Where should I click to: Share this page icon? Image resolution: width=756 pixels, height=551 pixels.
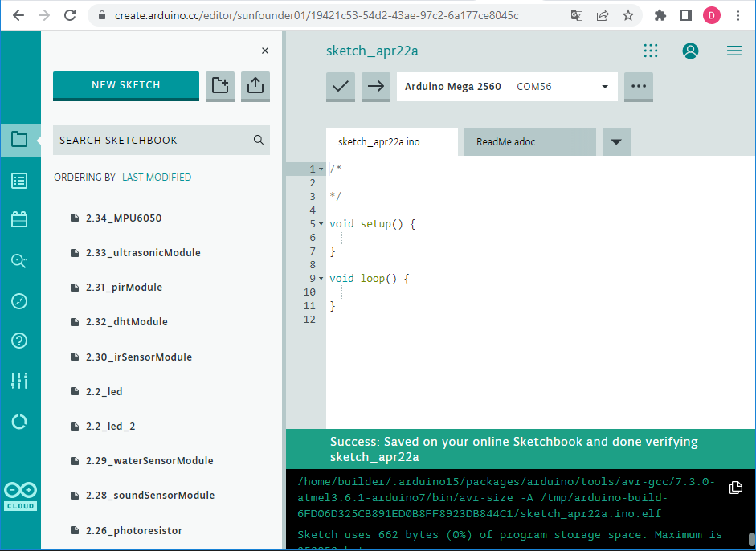603,15
